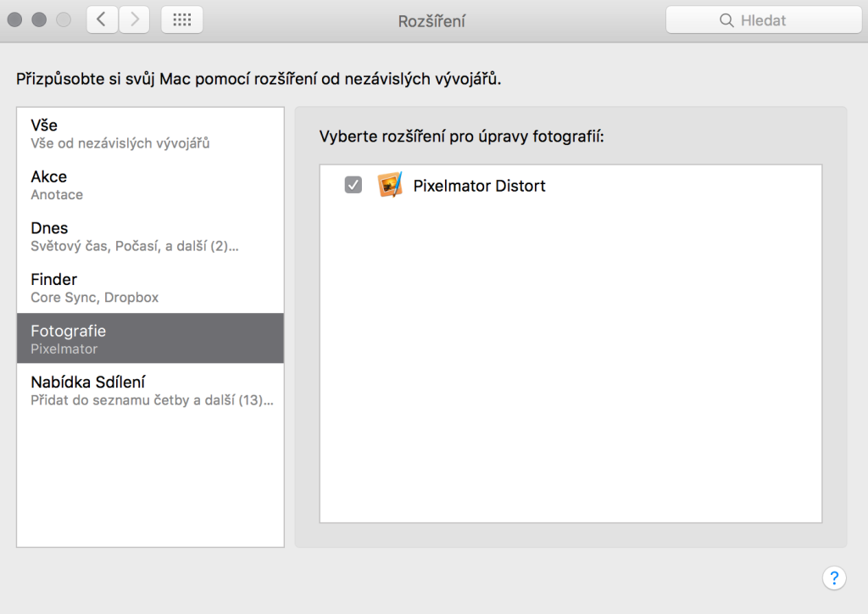Go back using the left chevron button
868x614 pixels.
(102, 20)
